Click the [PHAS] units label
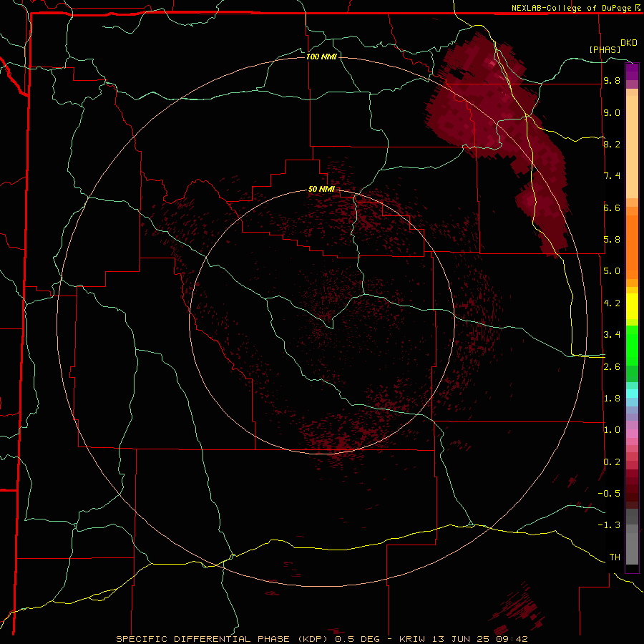The image size is (644, 644). click(x=605, y=49)
